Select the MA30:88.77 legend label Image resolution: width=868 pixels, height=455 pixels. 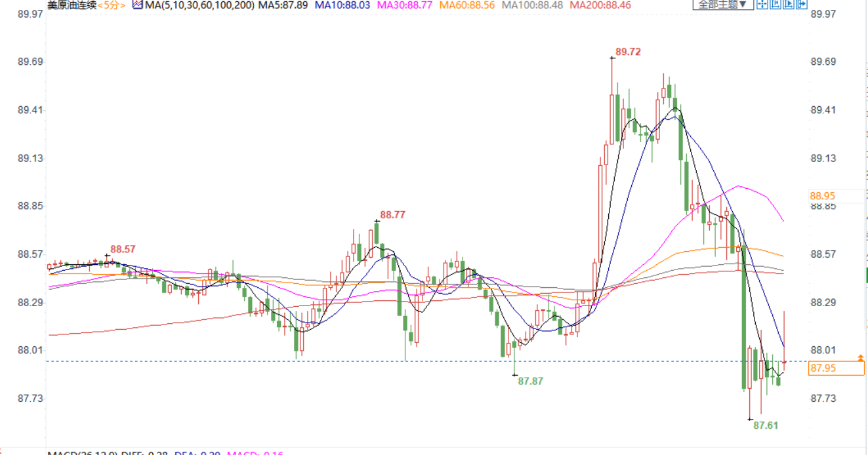point(404,5)
